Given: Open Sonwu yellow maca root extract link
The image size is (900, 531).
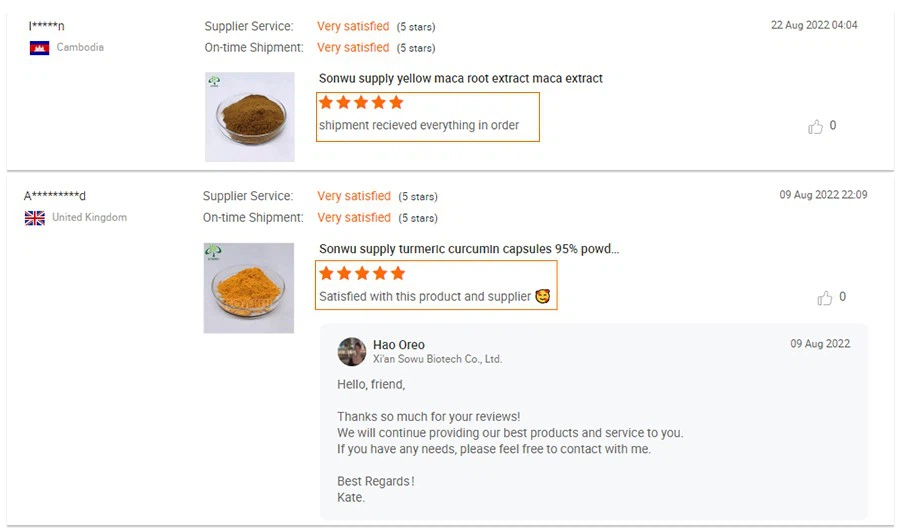Looking at the screenshot, I should (461, 78).
